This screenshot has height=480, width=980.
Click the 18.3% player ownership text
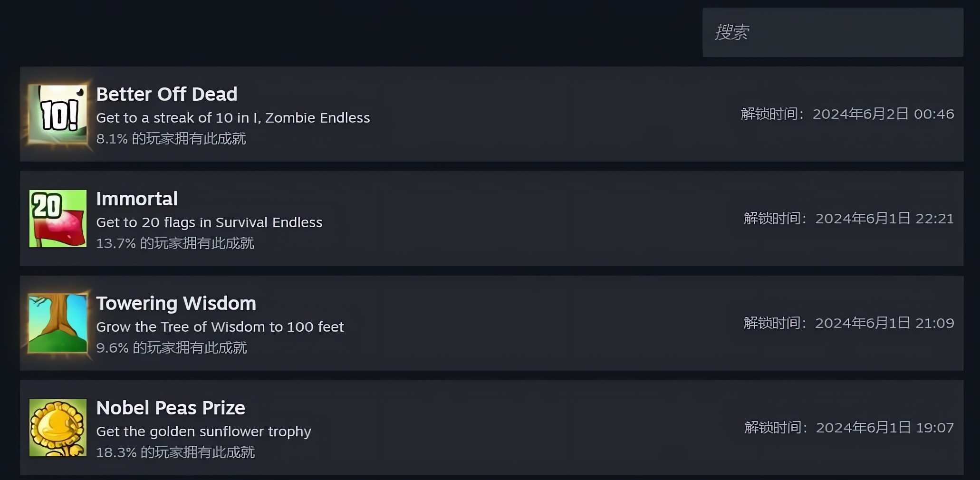pyautogui.click(x=175, y=452)
